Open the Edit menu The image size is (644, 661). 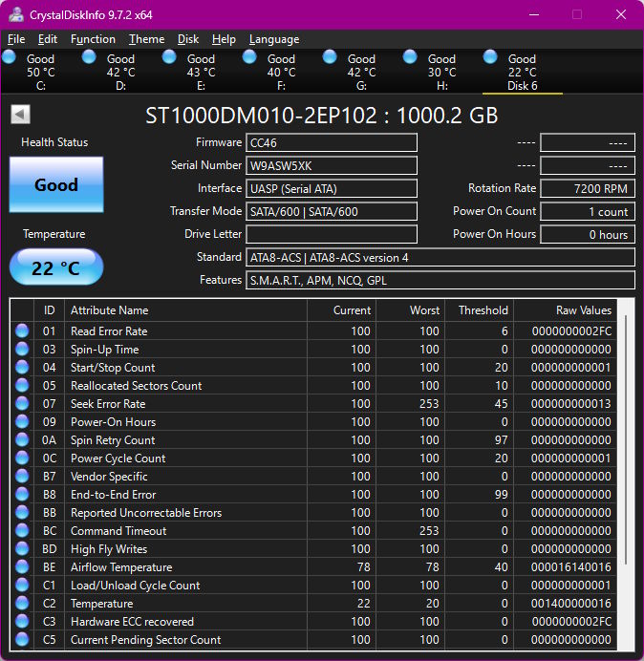(47, 39)
